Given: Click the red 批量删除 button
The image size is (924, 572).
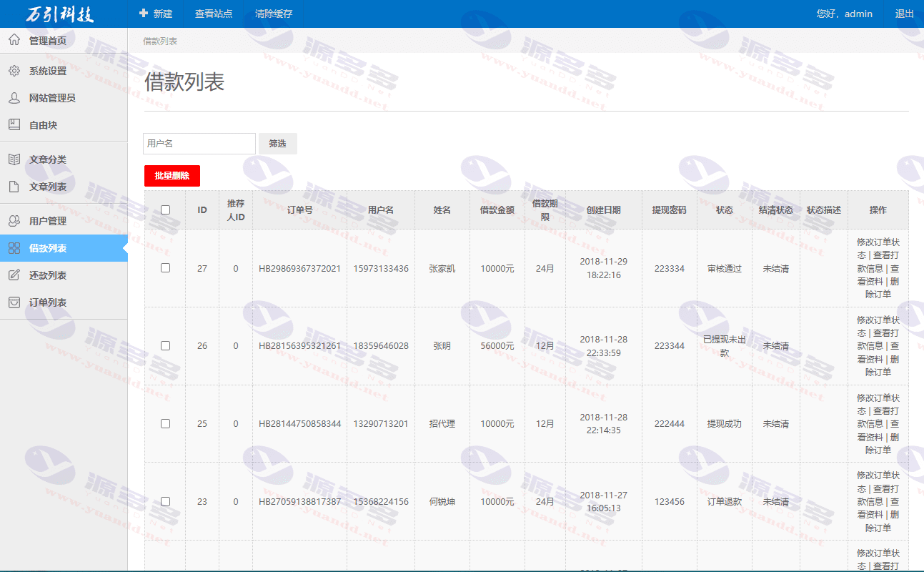Looking at the screenshot, I should tap(172, 176).
